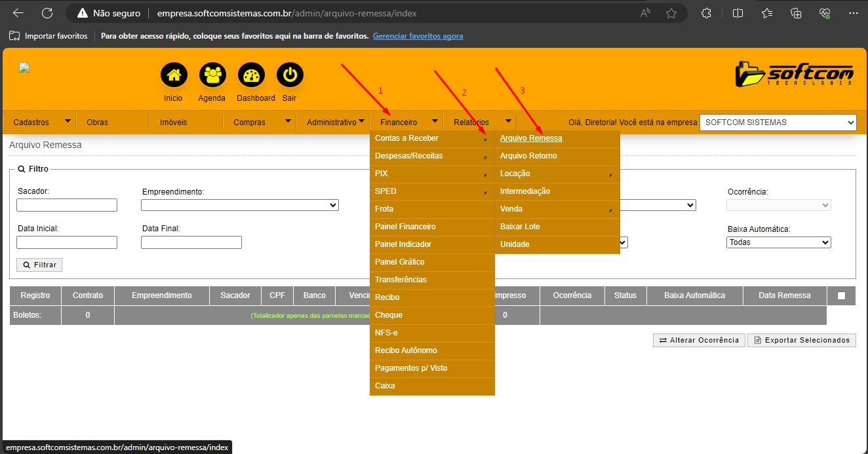Add page to favorites star icon
The width and height of the screenshot is (868, 454).
click(671, 13)
